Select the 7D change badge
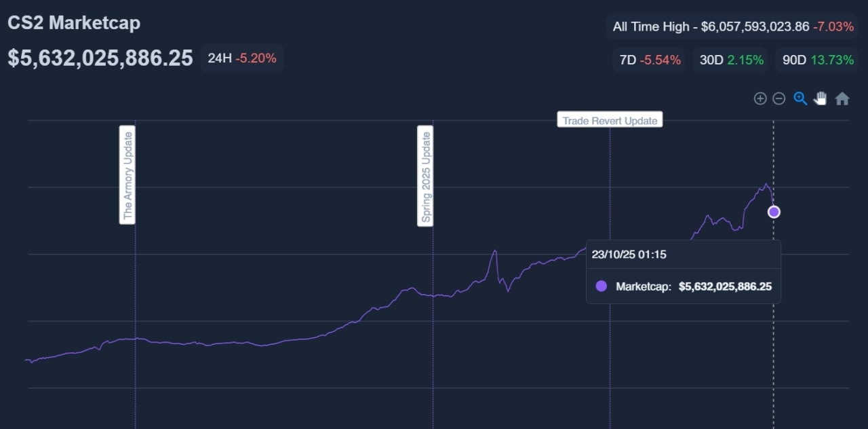 point(650,60)
